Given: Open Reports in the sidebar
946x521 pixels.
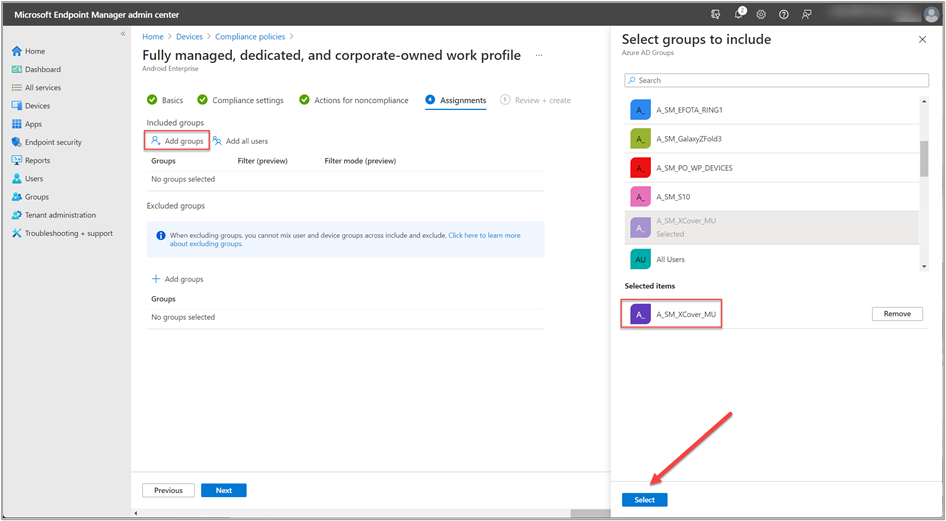Looking at the screenshot, I should 31,160.
